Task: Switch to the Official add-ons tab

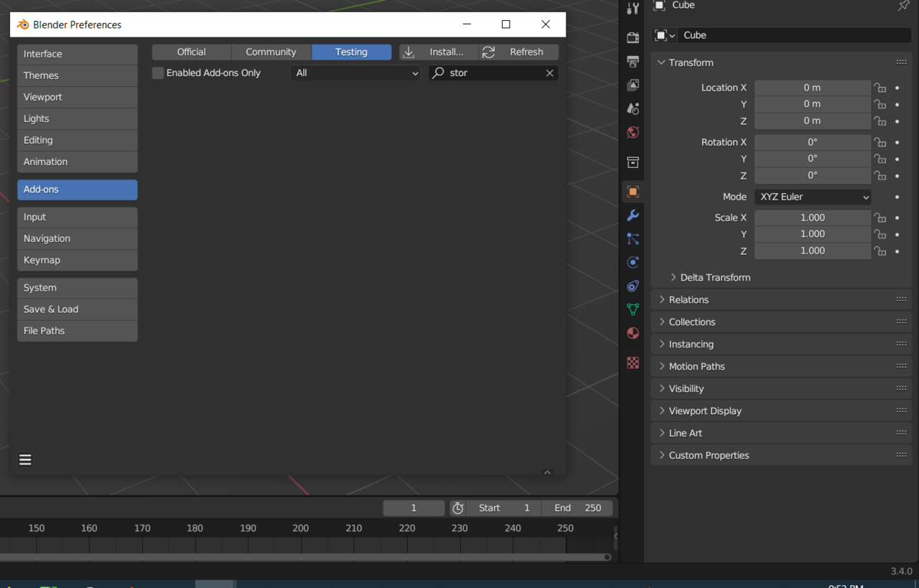Action: (192, 52)
